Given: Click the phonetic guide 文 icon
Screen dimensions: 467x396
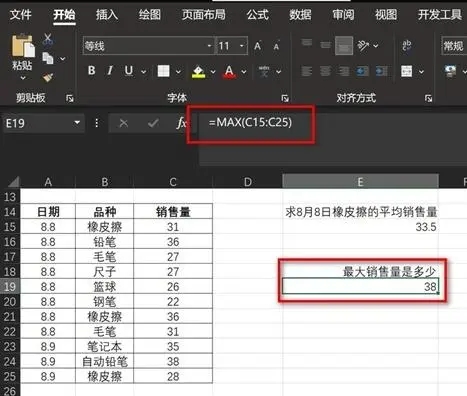Looking at the screenshot, I should (x=264, y=71).
